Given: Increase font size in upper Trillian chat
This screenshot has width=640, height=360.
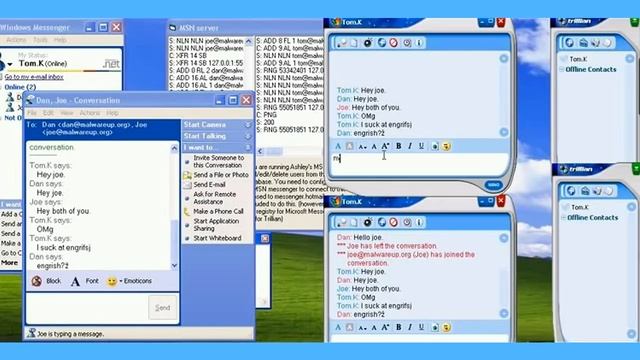Looking at the screenshot, I should 385,146.
